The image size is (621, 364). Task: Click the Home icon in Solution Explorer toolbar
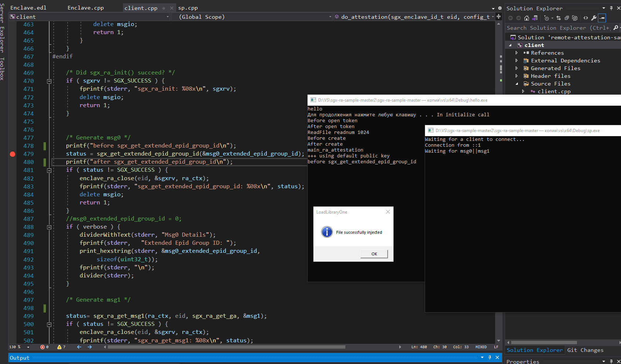527,18
